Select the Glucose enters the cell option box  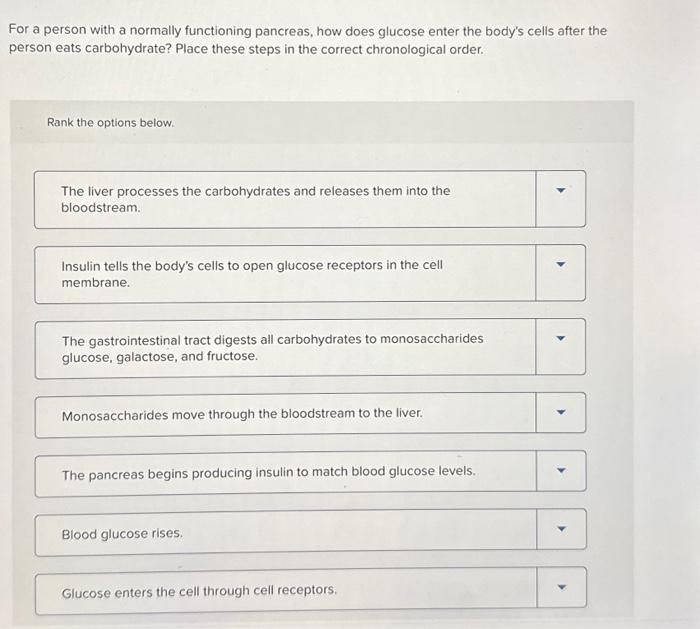(286, 590)
